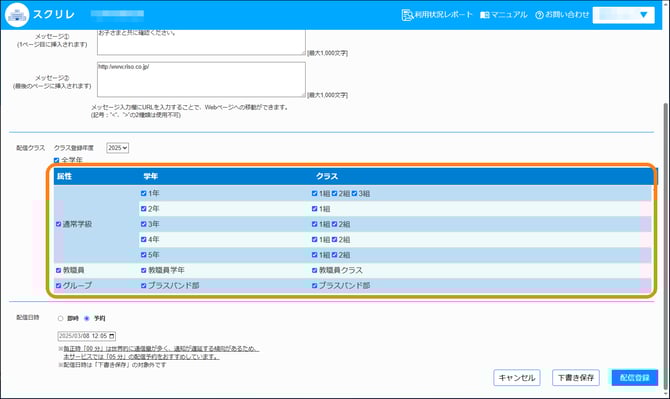Toggle the 教職員クラス checkbox
670x399 pixels.
point(314,270)
